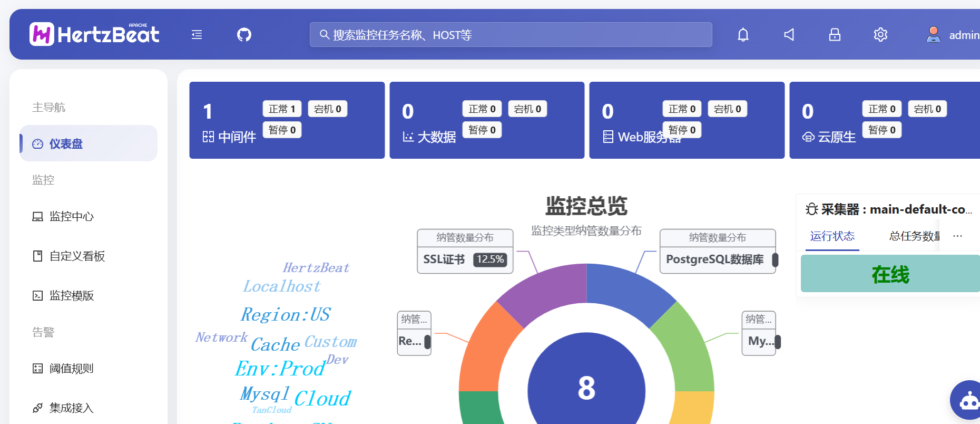The image size is (980, 424).
Task: Click the Cloud tag in word cloud
Action: [x=322, y=398]
